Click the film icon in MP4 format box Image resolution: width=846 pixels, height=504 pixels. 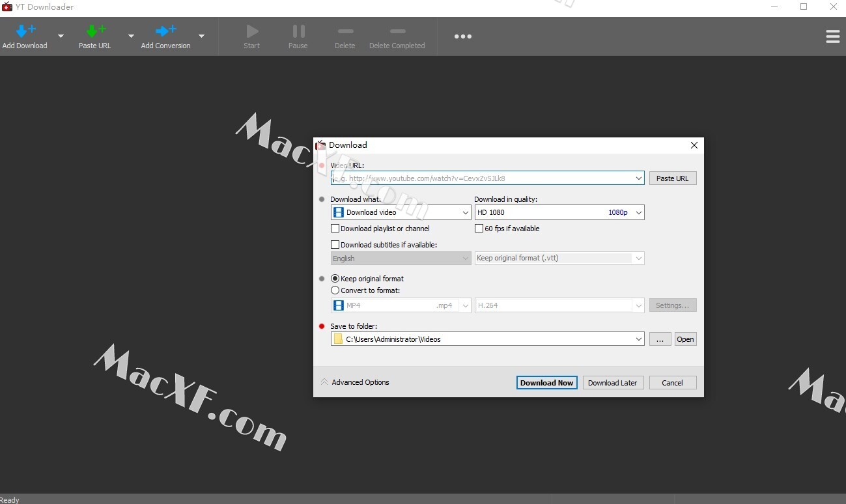(x=339, y=305)
